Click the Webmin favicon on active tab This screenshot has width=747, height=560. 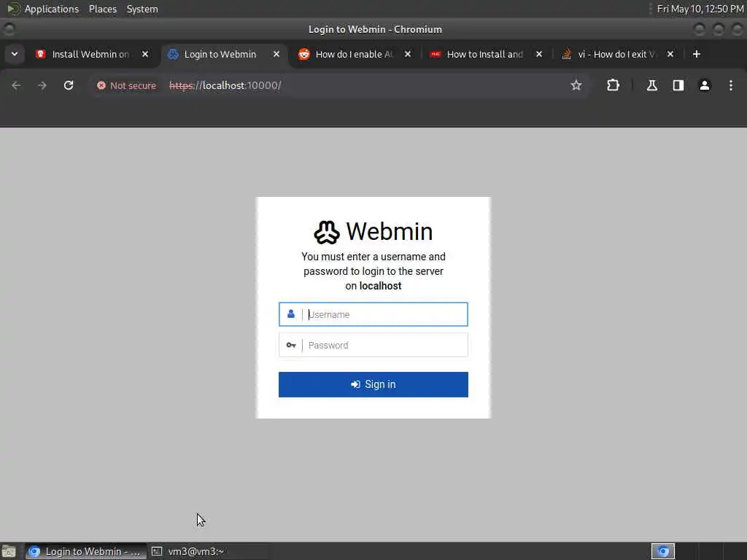(x=173, y=54)
